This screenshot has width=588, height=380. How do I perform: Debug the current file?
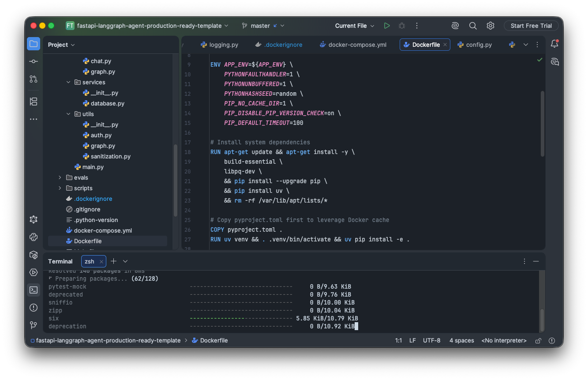402,26
